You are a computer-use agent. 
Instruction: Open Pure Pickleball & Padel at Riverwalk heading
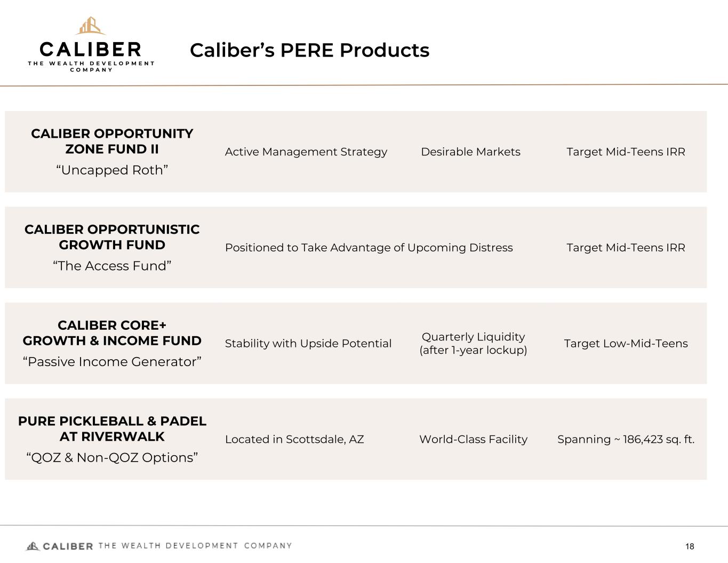112,429
